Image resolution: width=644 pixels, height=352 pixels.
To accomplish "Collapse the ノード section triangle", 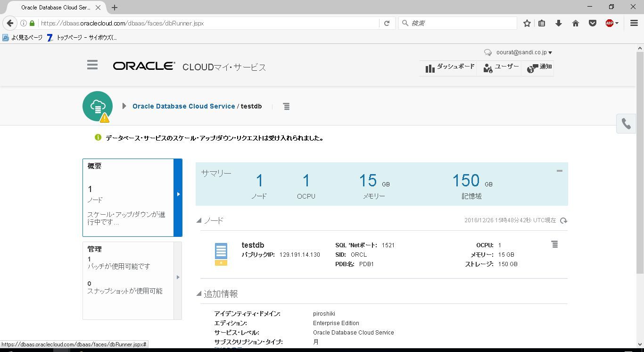I will [x=199, y=220].
